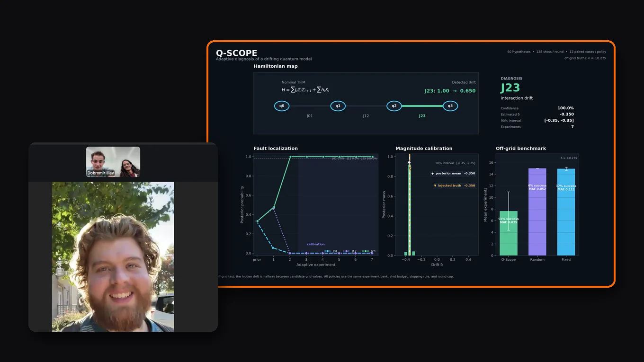The height and width of the screenshot is (362, 644).
Task: Click the '60 hypotheses' header stats line
Action: click(x=556, y=52)
